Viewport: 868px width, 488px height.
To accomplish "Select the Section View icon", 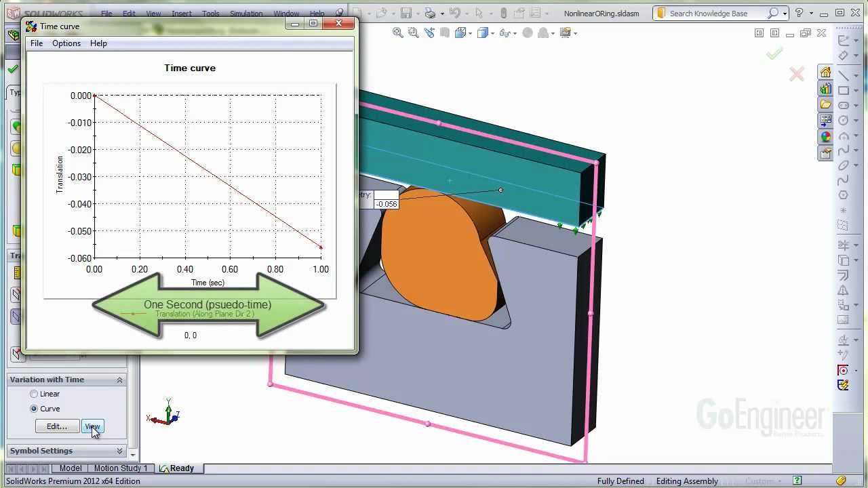I will pos(445,33).
